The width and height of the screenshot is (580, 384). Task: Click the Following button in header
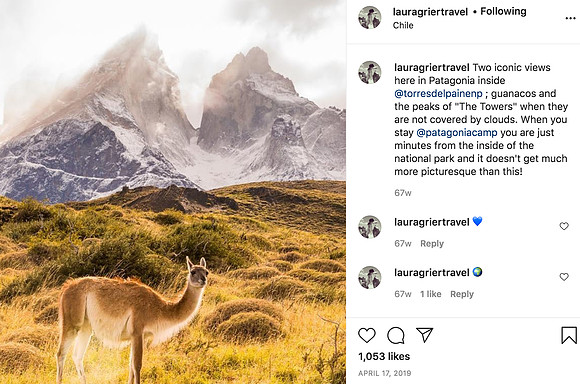coord(503,11)
